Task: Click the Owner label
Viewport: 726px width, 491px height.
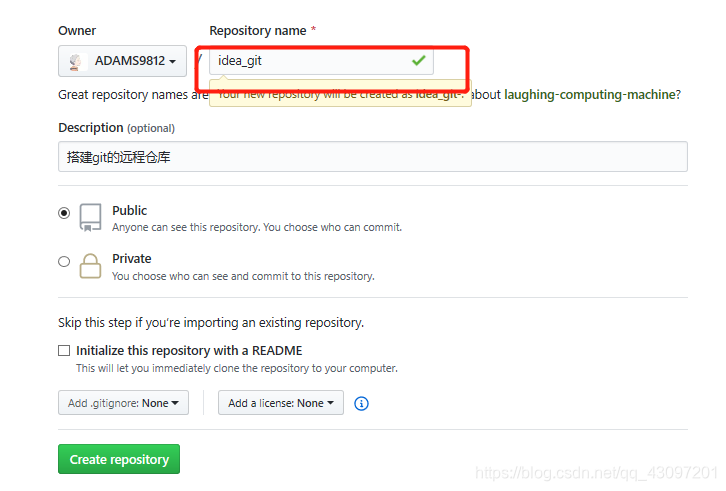Action: point(77,31)
